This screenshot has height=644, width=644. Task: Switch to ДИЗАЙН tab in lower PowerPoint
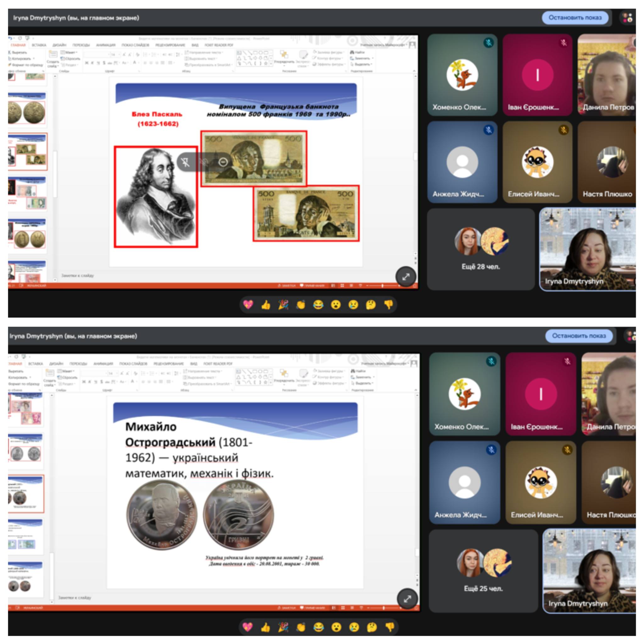tap(56, 363)
